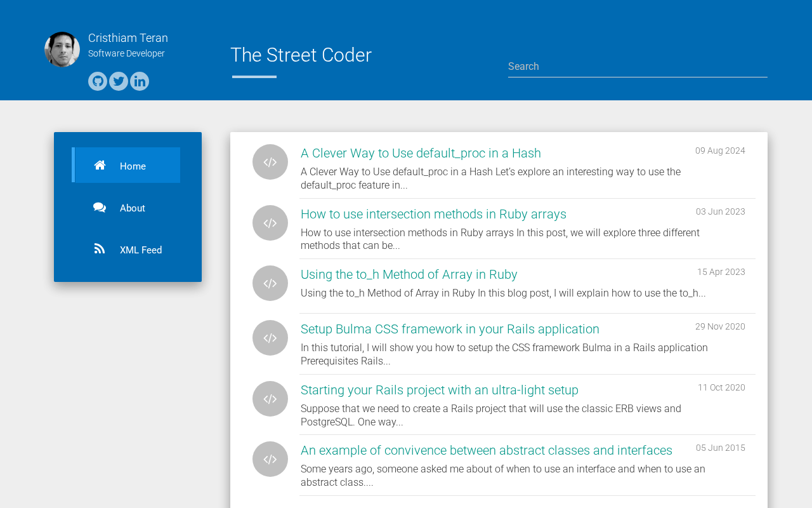Open the LinkedIn profile icon
The image size is (812, 508).
point(140,81)
